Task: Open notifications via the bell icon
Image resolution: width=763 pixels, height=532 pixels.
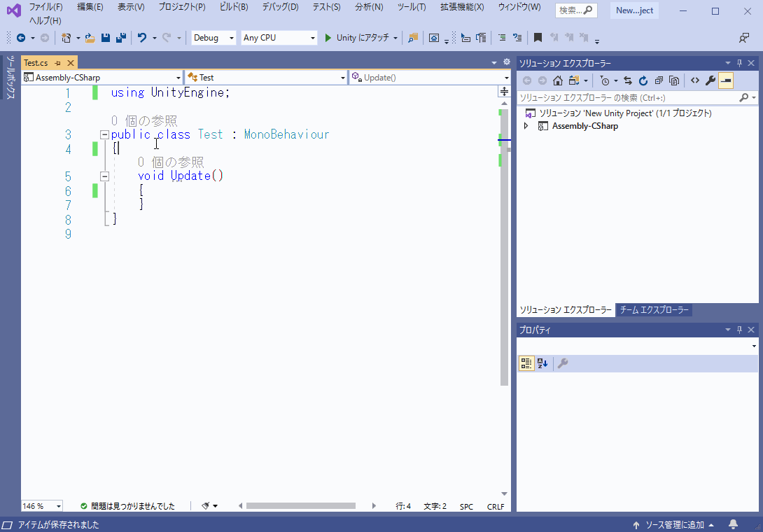Action: click(x=733, y=523)
